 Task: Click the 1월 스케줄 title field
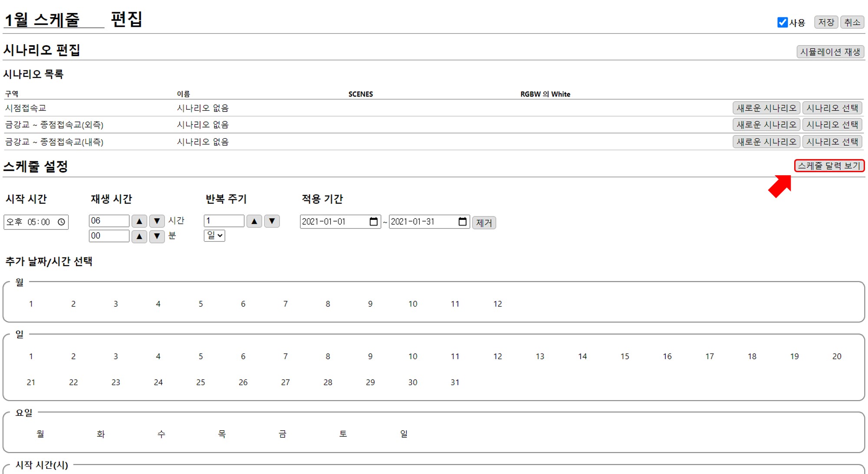coord(53,20)
